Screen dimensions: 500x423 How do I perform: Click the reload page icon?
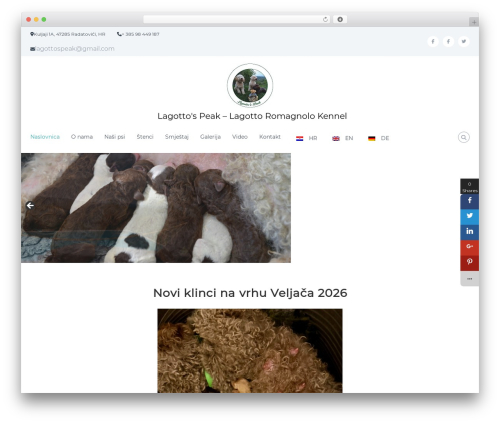click(x=325, y=19)
